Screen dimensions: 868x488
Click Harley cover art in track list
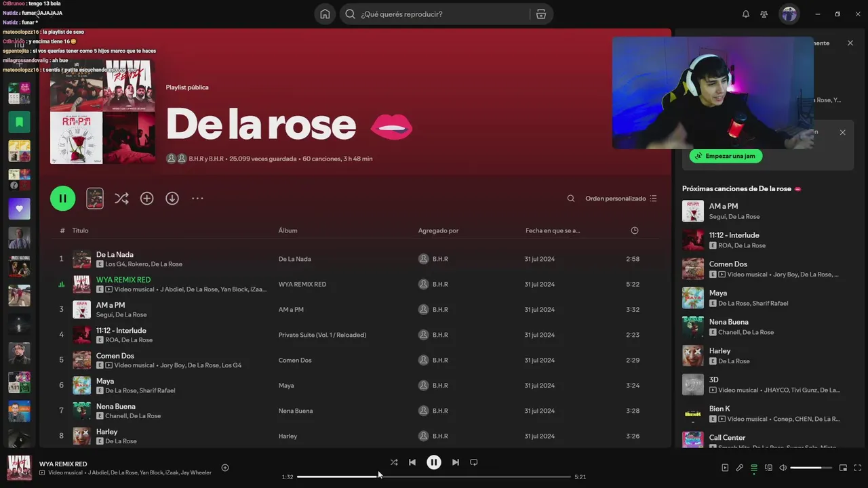click(82, 436)
